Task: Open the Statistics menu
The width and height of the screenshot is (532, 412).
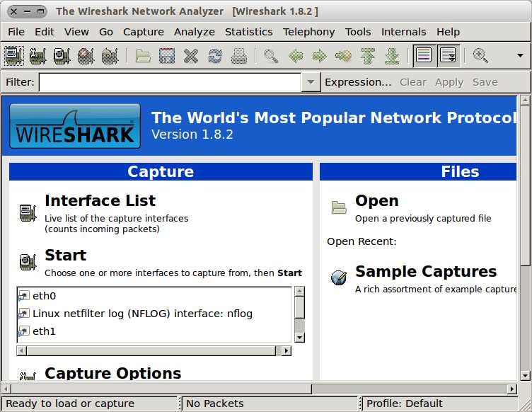Action: tap(249, 32)
